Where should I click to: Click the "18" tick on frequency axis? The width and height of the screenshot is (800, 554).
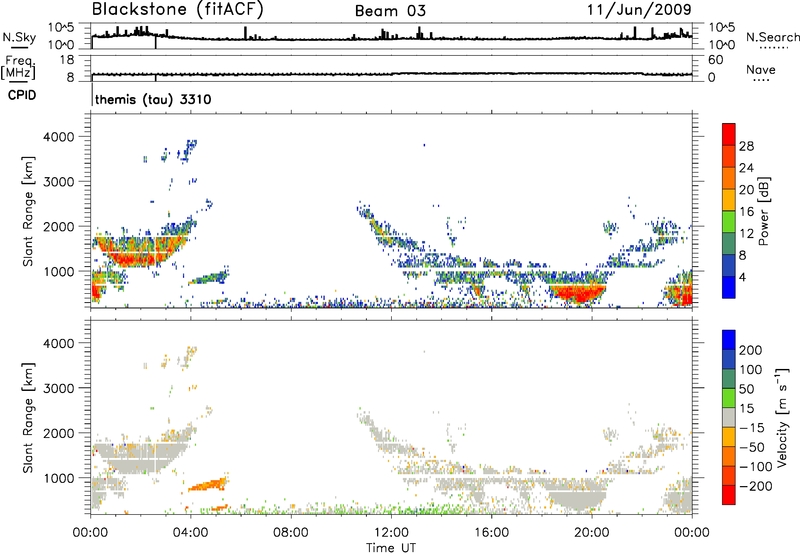67,60
